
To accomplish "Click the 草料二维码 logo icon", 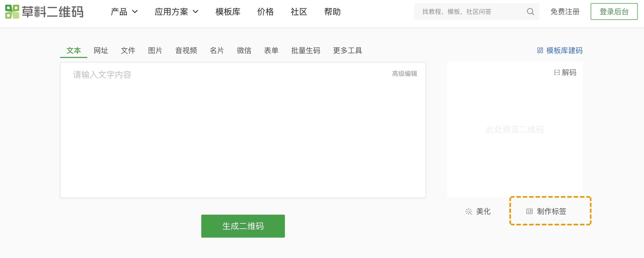I will [x=12, y=11].
